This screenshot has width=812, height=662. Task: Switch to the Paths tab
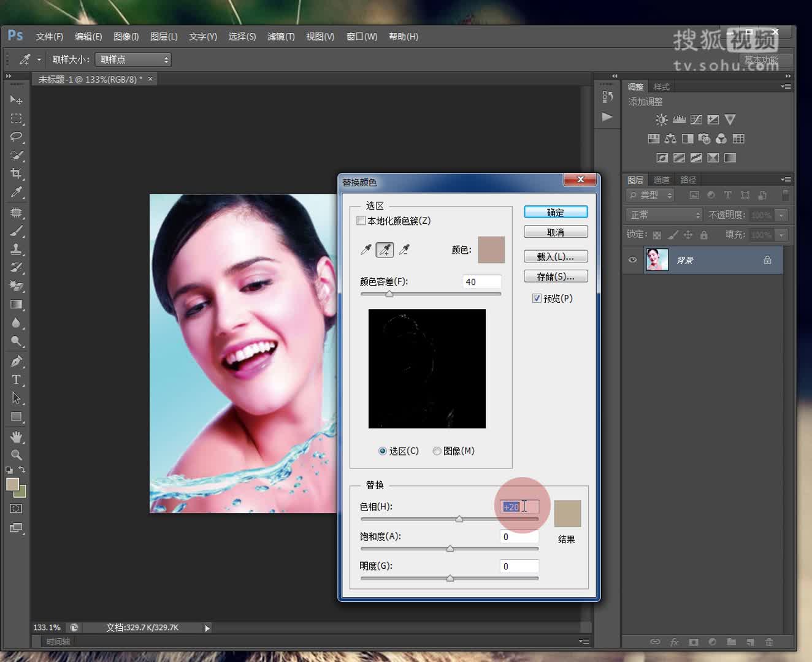tap(688, 180)
